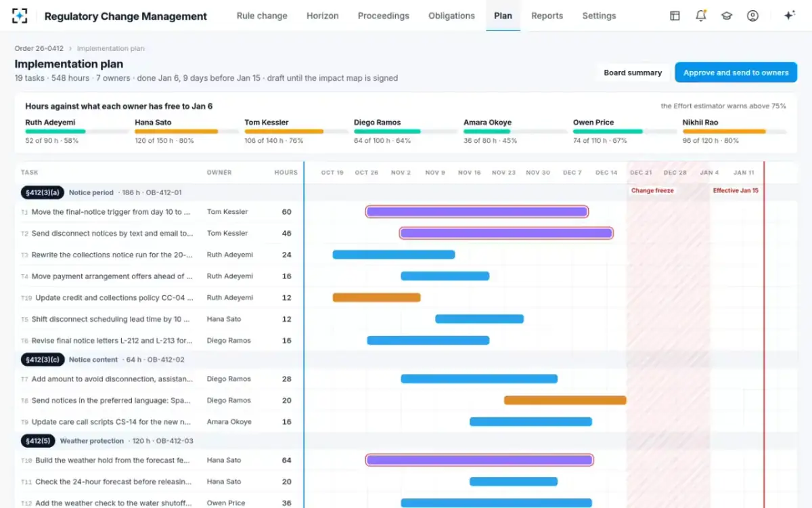Image resolution: width=812 pixels, height=508 pixels.
Task: Click the app logo icon
Action: tap(20, 16)
